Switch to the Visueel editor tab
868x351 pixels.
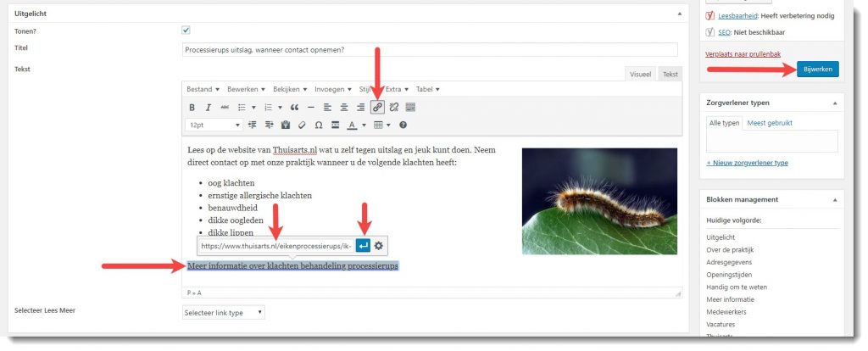[x=641, y=75]
